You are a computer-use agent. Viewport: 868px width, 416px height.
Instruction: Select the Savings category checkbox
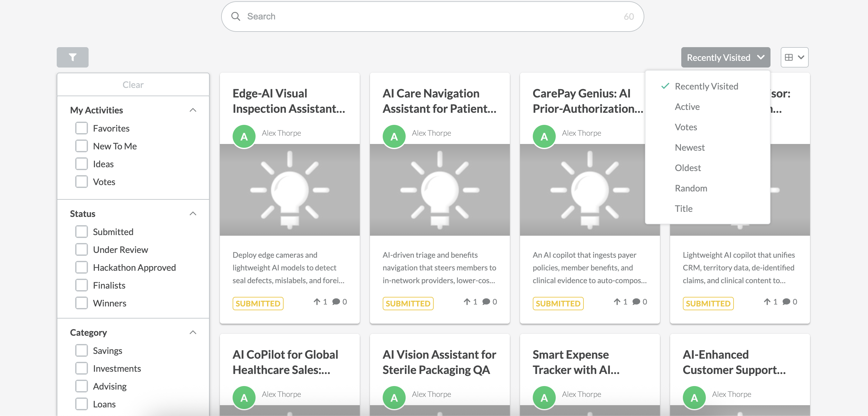[x=82, y=350]
